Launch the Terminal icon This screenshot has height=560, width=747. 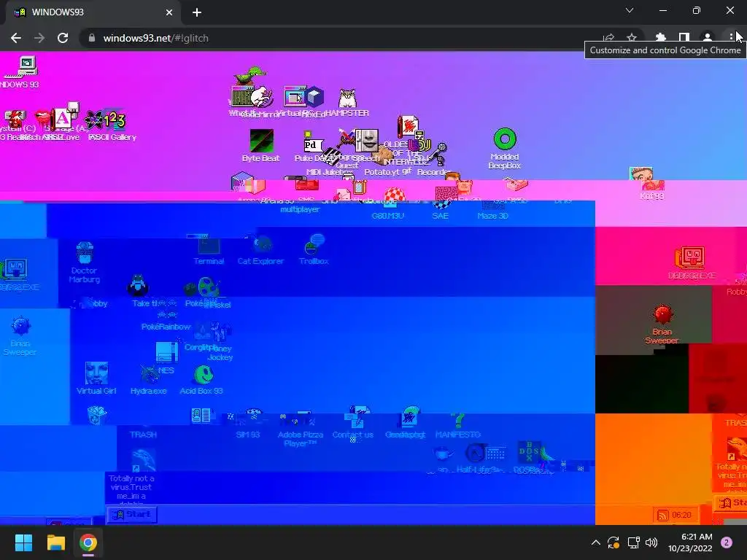point(209,249)
